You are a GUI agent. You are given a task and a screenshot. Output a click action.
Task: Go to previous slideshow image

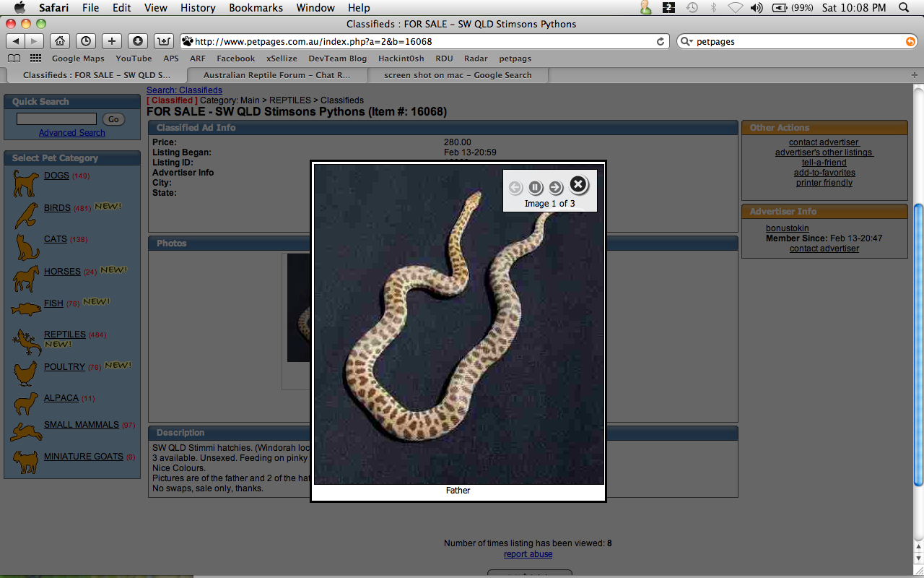(515, 188)
